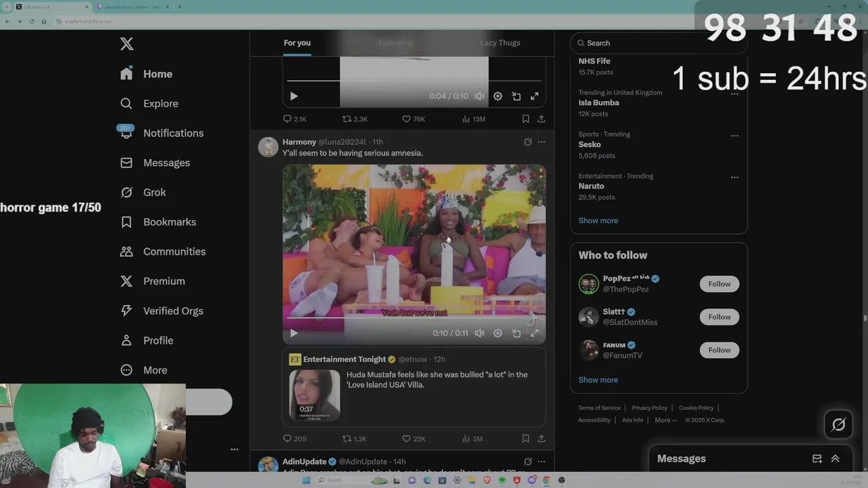Ask Grok about the AdinUpdate post
Screen dimensions: 868x488
coord(528,462)
